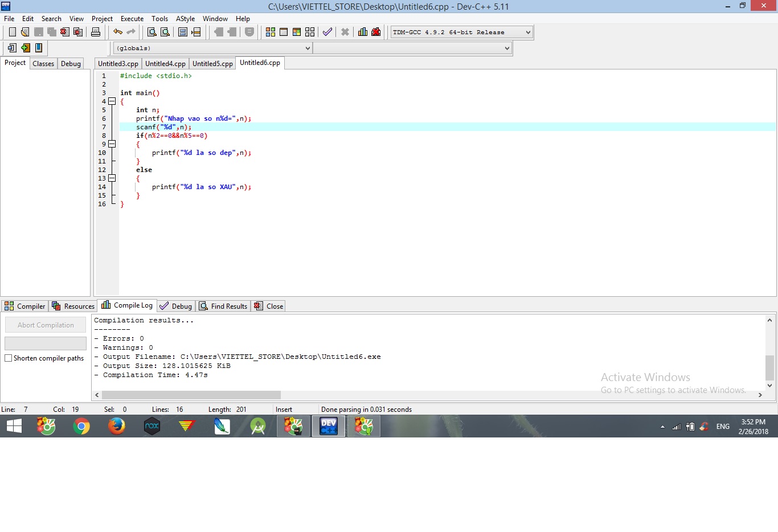
Task: Switch to the Untitled3.cpp tab
Action: coord(118,64)
